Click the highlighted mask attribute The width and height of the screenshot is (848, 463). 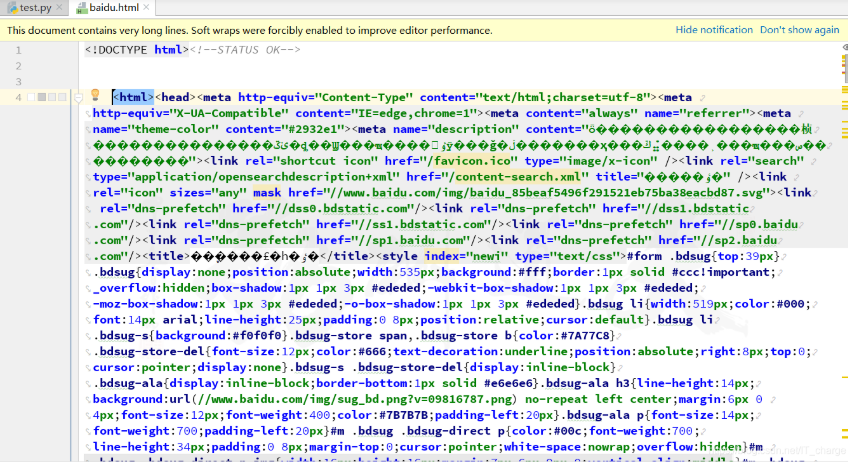click(267, 193)
